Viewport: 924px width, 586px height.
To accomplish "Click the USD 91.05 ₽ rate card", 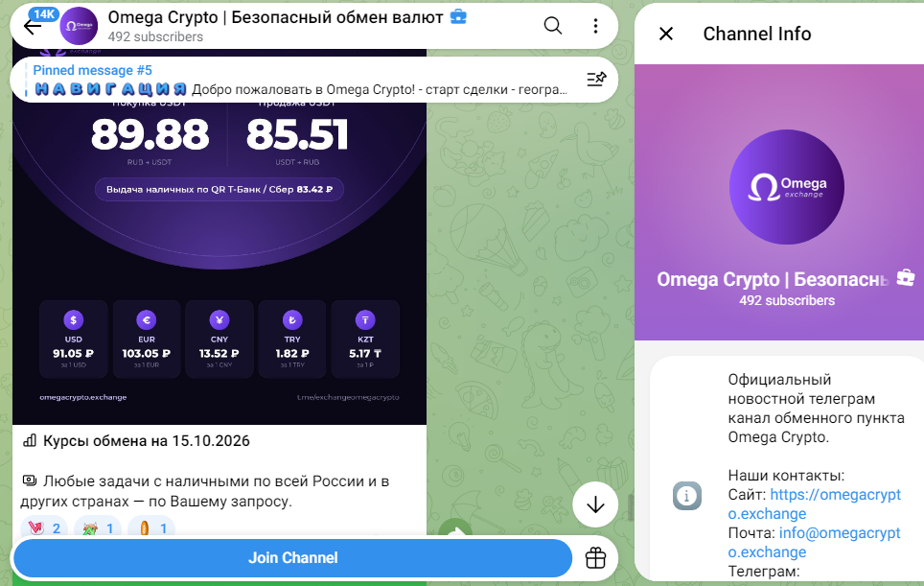I will click(73, 339).
